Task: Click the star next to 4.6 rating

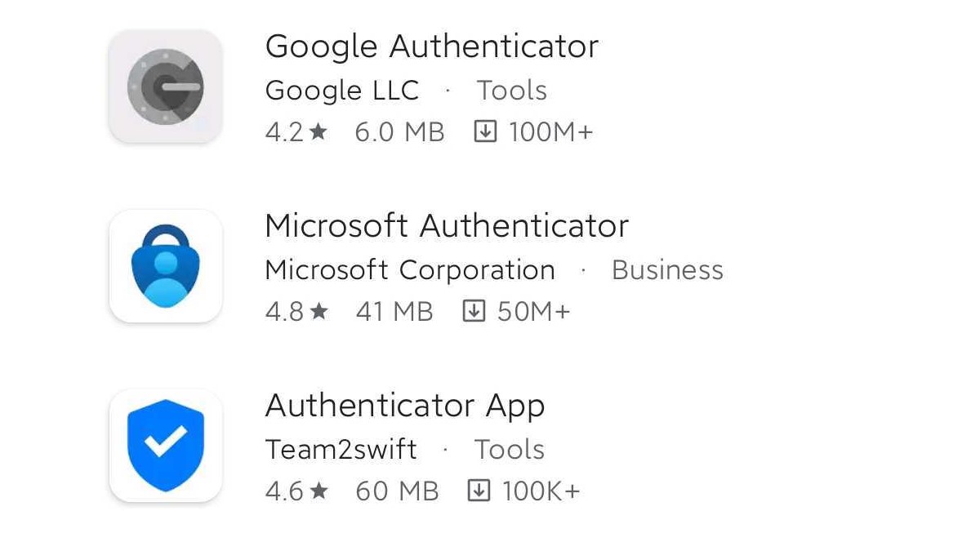Action: [x=319, y=491]
